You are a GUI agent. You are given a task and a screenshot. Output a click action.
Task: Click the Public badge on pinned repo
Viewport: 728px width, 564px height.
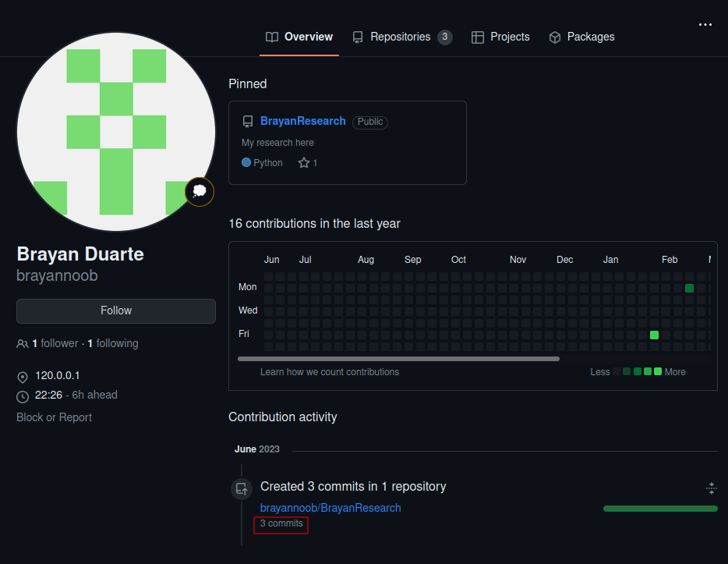(370, 122)
